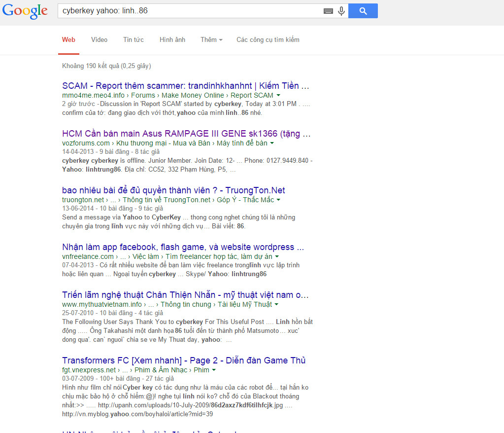This screenshot has width=504, height=433.
Task: Open Transformers FC Diễn đàn Game Thủ result
Action: 184,361
